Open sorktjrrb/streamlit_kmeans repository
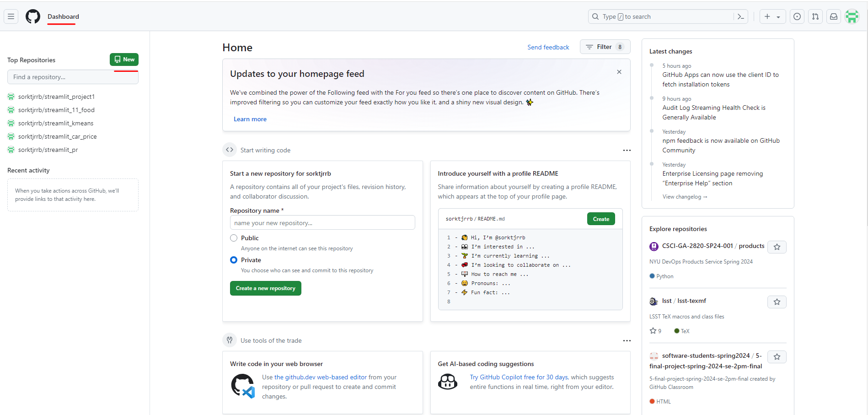Screen dimensions: 868x415 [56, 123]
